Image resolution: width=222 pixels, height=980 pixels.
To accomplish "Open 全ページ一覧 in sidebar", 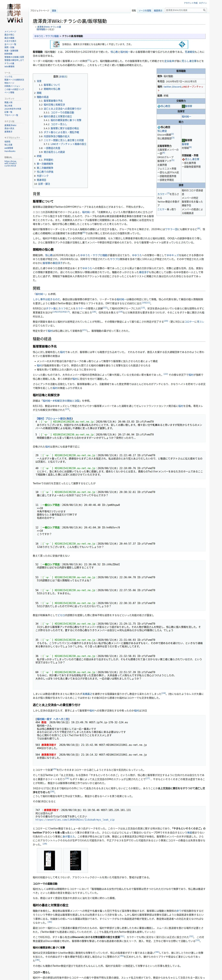I will [10, 44].
